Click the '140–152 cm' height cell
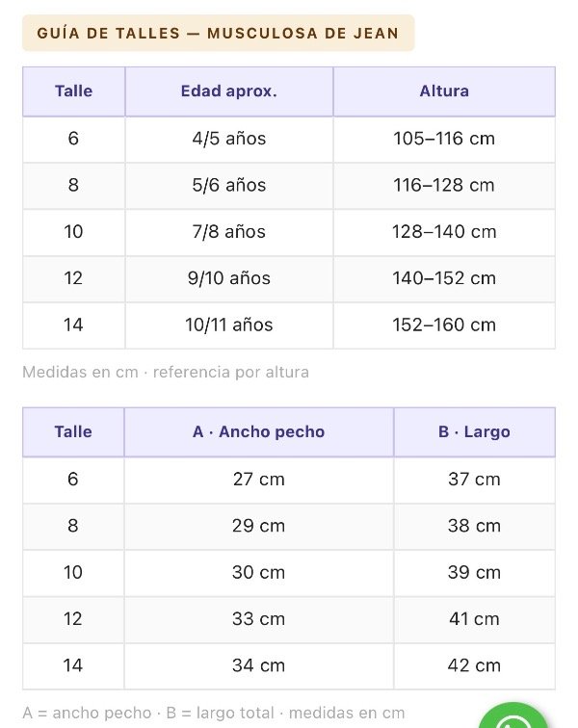The height and width of the screenshot is (728, 578). click(444, 279)
